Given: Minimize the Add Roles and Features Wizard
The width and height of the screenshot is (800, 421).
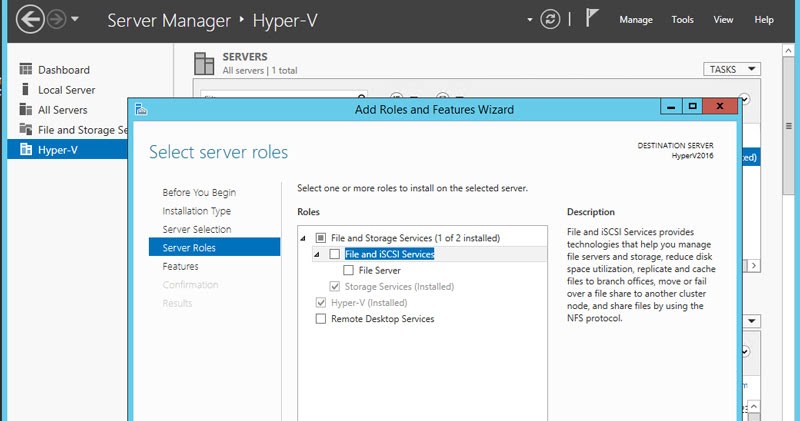Looking at the screenshot, I should (671, 107).
